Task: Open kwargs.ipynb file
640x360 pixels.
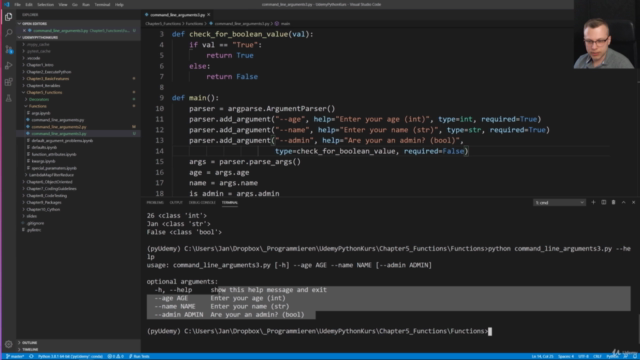Action: pyautogui.click(x=43, y=161)
